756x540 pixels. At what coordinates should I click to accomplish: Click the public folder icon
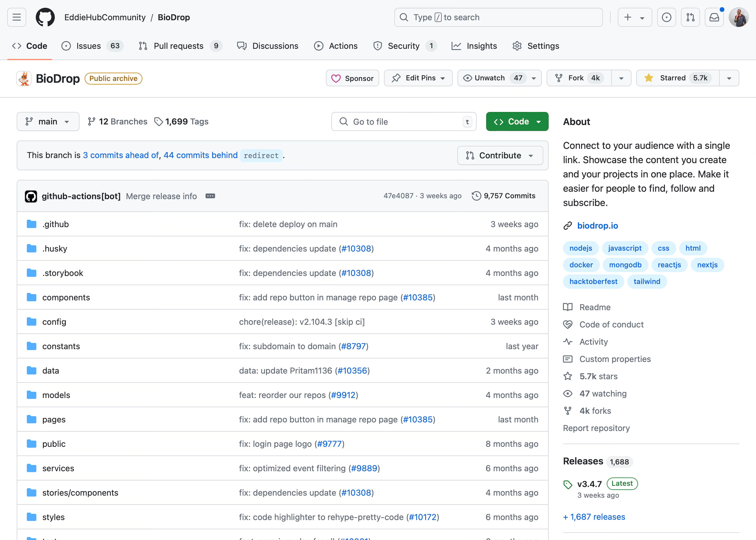(x=32, y=444)
